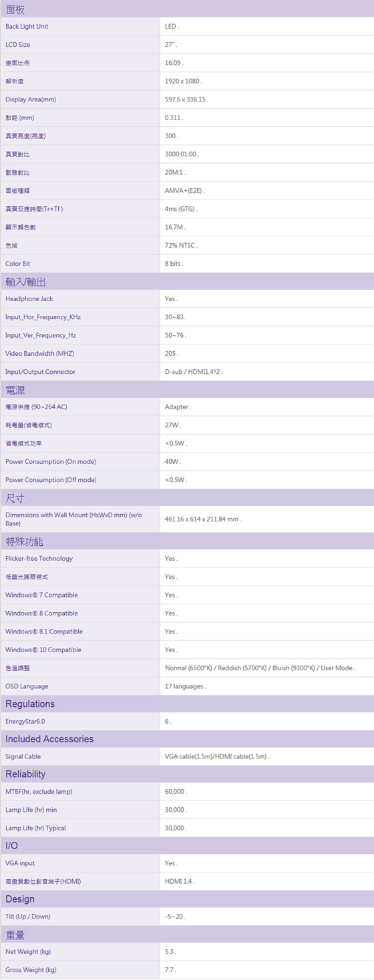Click the D-sub / HDMI1.4*2 connector value
Screen dimensions: 374x980
pyautogui.click(x=192, y=372)
